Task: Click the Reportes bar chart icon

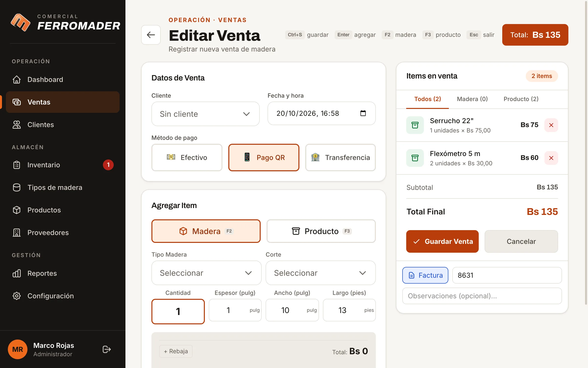Action: coord(17,273)
